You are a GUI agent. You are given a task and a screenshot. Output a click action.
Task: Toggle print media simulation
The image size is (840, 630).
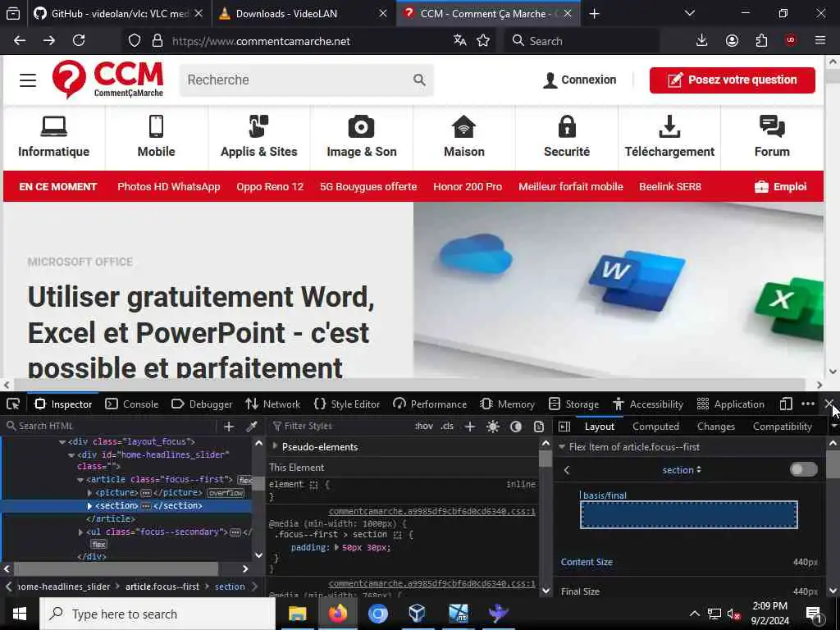[x=539, y=427]
